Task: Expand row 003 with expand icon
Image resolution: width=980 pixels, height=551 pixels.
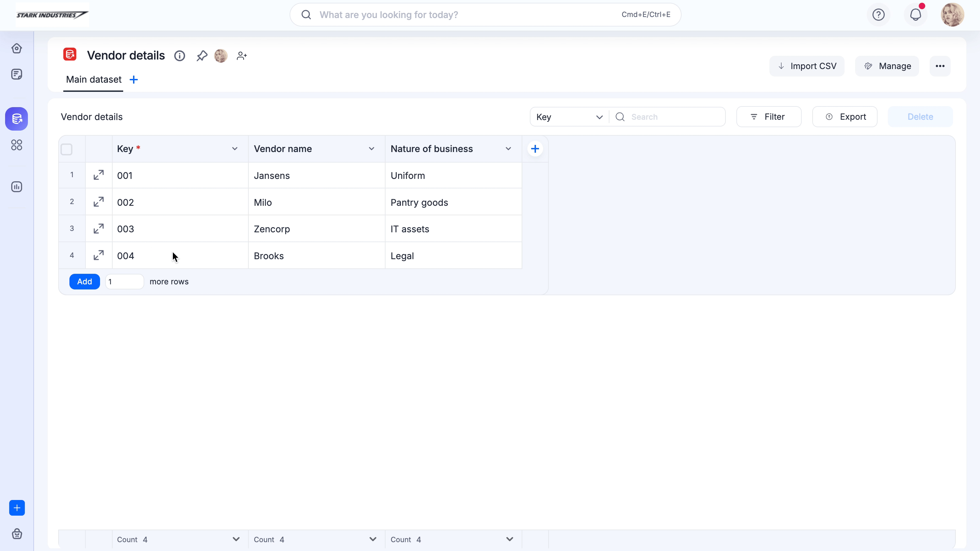Action: [99, 229]
